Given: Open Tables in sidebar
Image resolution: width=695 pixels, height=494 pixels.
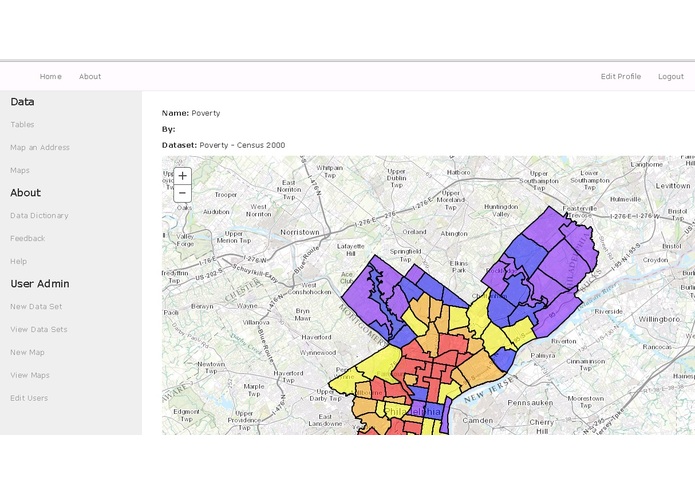Looking at the screenshot, I should (x=22, y=124).
